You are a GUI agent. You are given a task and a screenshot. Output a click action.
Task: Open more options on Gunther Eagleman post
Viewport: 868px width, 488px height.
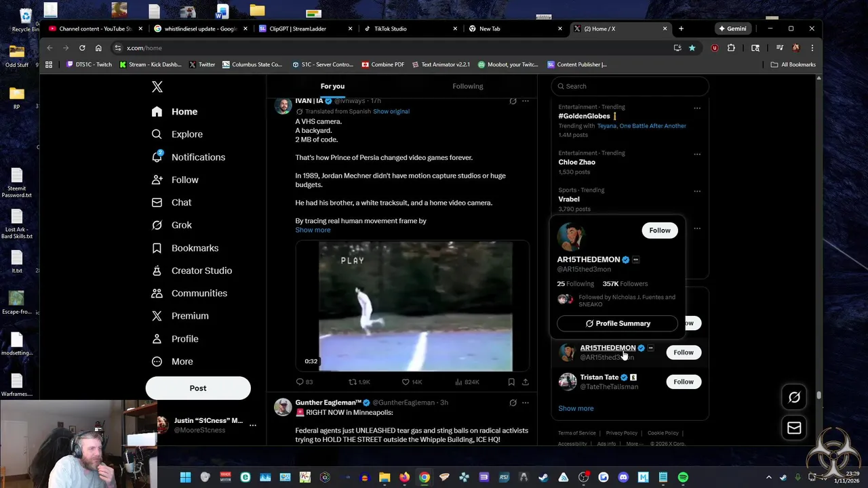coord(525,403)
